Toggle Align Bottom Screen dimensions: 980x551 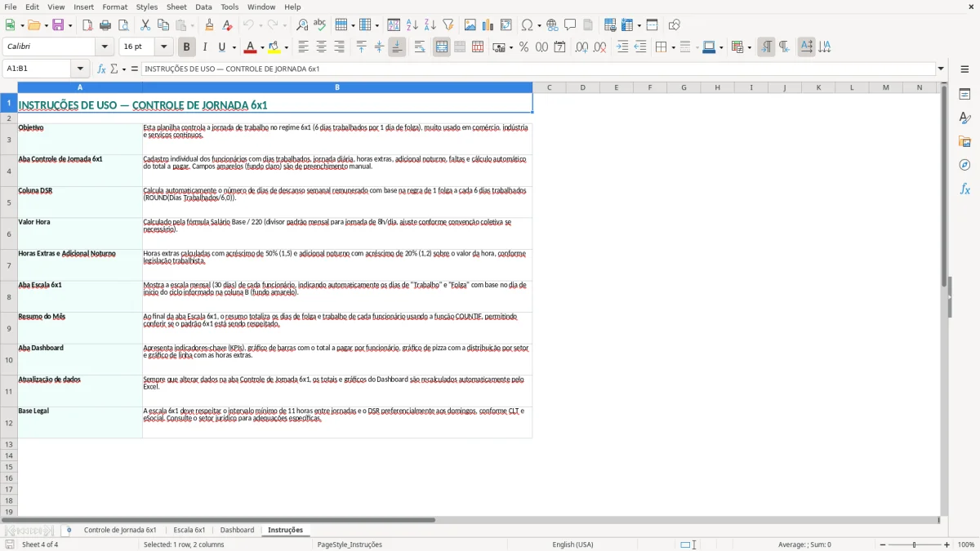point(397,47)
